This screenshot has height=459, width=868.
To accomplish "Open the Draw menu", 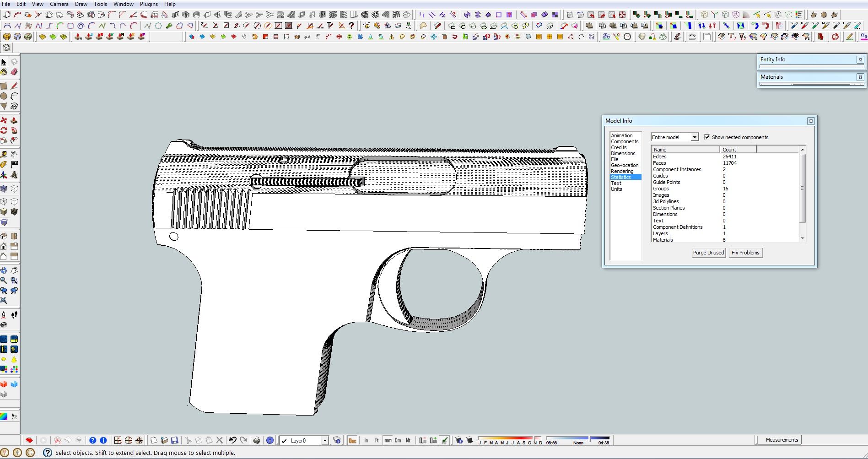I will point(81,4).
